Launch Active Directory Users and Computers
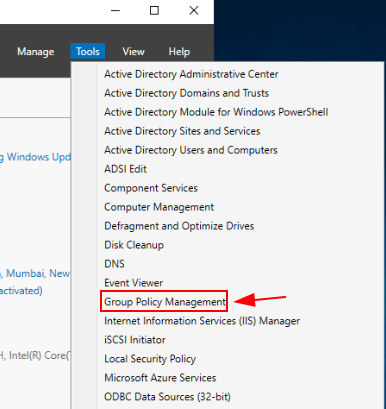Screen dimensions: 386x409 pos(191,150)
